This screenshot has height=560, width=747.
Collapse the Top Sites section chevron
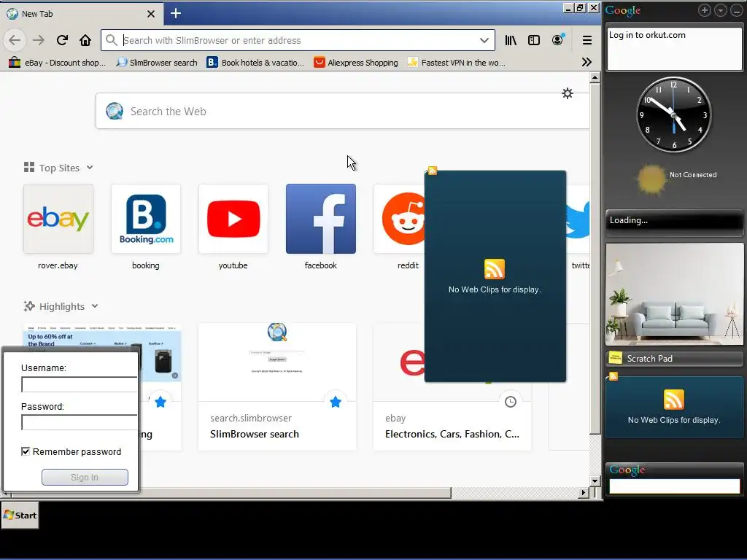90,168
